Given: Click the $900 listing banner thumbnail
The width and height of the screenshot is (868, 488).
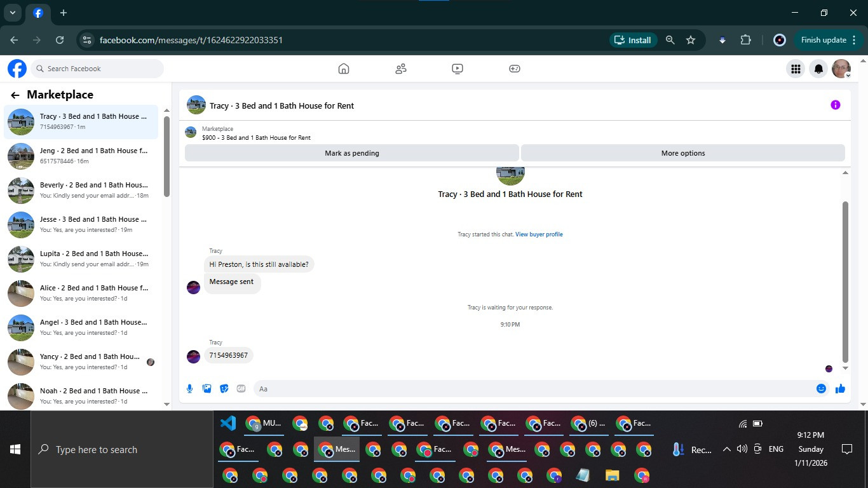Looking at the screenshot, I should click(191, 132).
